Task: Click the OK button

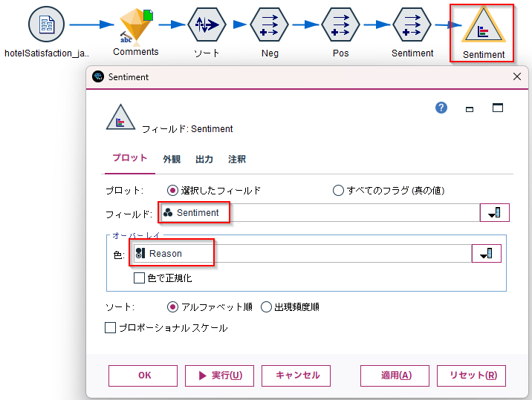Action: [x=143, y=376]
